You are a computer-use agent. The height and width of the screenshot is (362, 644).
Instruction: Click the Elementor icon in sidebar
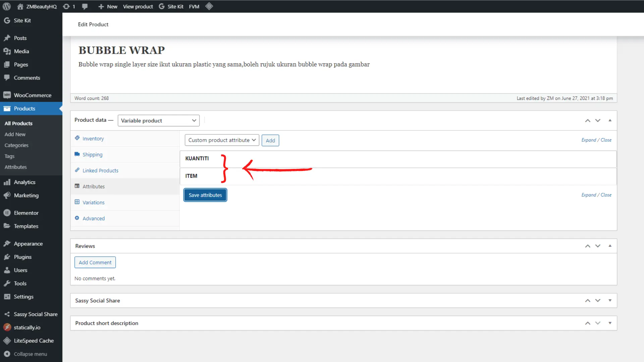7,213
